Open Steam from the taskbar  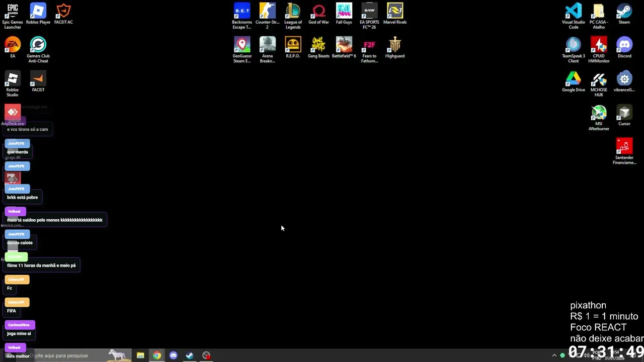[190, 355]
